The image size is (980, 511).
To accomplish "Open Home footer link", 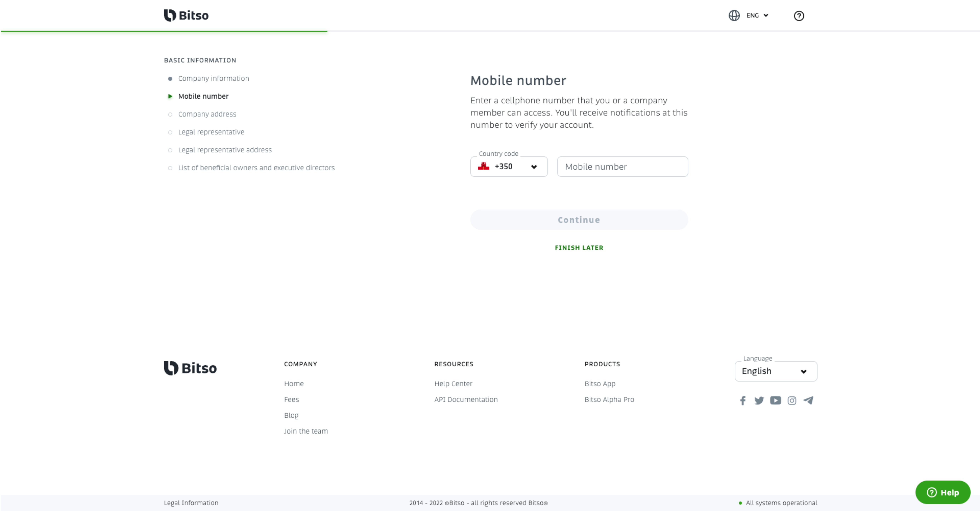I will (294, 384).
